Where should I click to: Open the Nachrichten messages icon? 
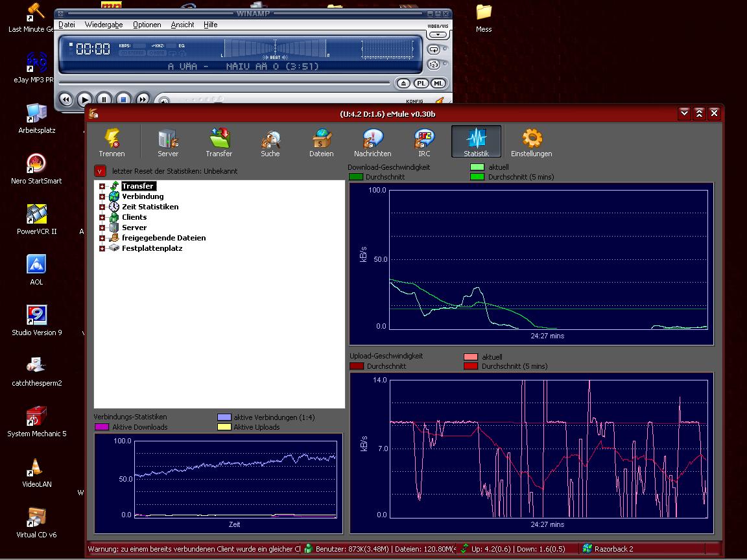(x=373, y=142)
